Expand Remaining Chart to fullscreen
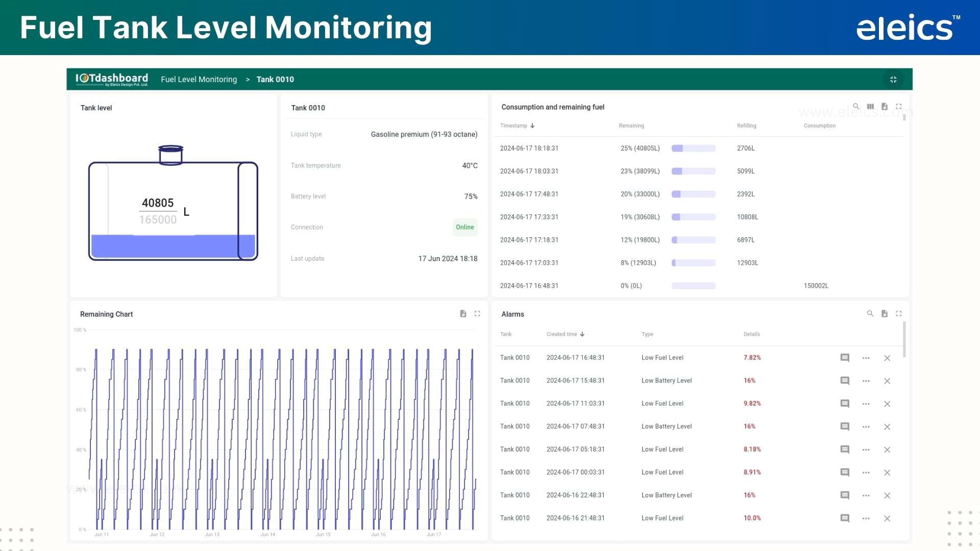Image resolution: width=980 pixels, height=551 pixels. tap(477, 314)
